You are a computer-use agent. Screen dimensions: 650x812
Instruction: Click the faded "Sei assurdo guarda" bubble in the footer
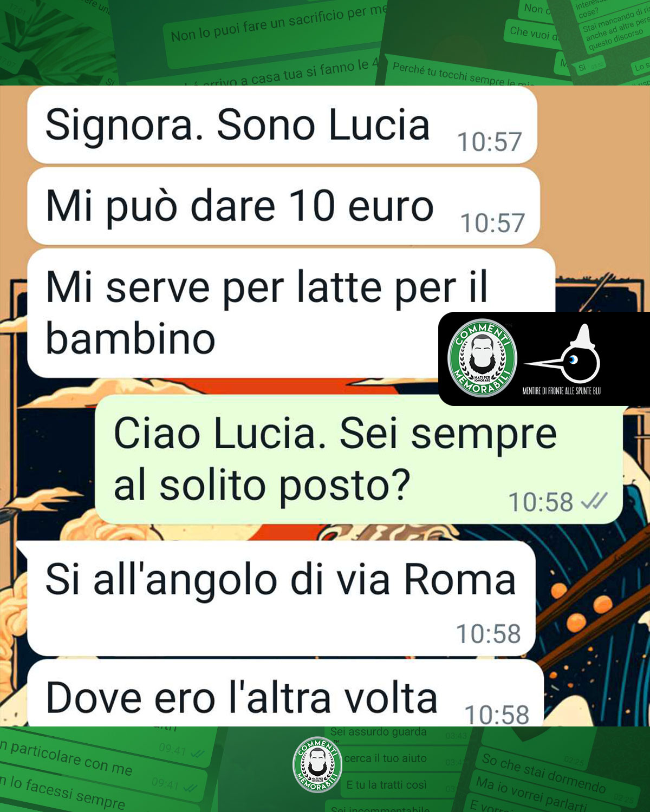[379, 732]
